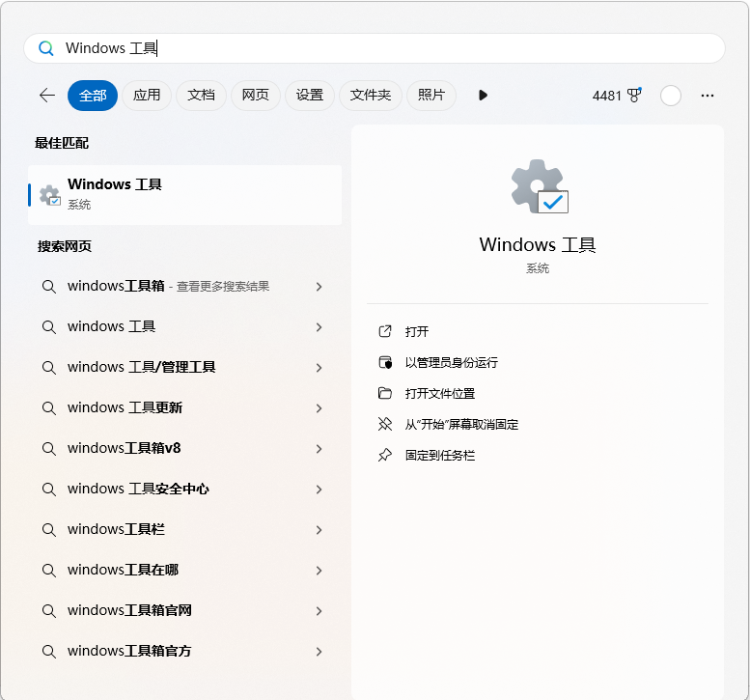750x700 pixels.
Task: Expand chevron for windows工具箱官方
Action: click(319, 652)
